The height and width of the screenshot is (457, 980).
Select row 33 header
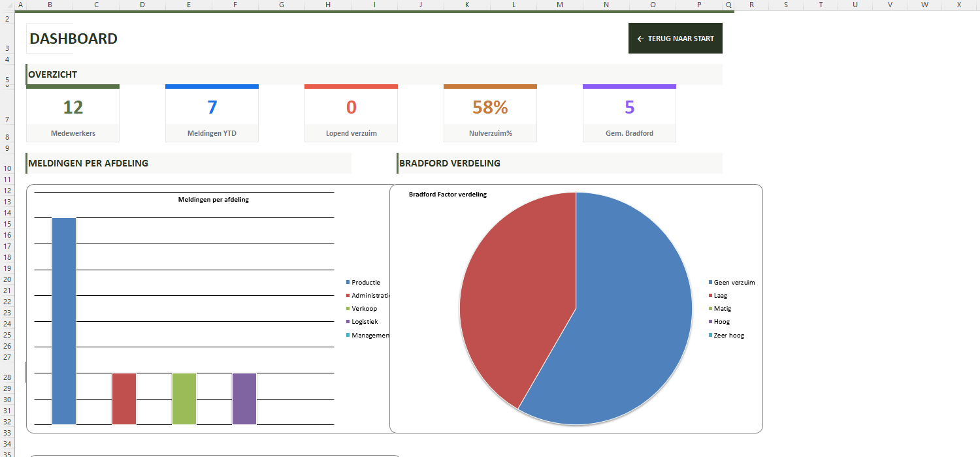pyautogui.click(x=7, y=433)
